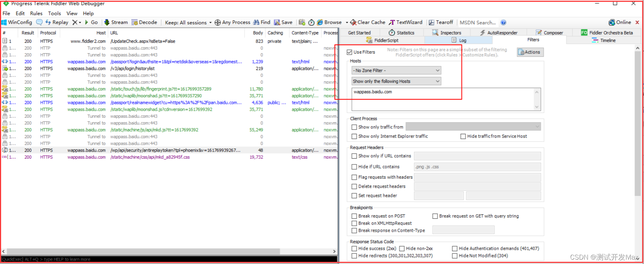Click the QuickExec command box
Image resolution: width=644 pixels, height=264 pixels.
point(169,259)
